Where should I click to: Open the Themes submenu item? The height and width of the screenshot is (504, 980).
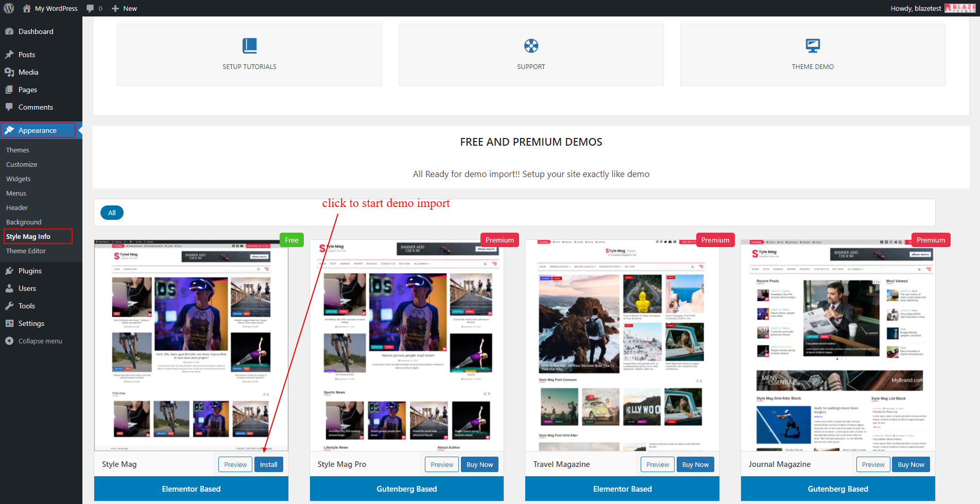coord(18,150)
